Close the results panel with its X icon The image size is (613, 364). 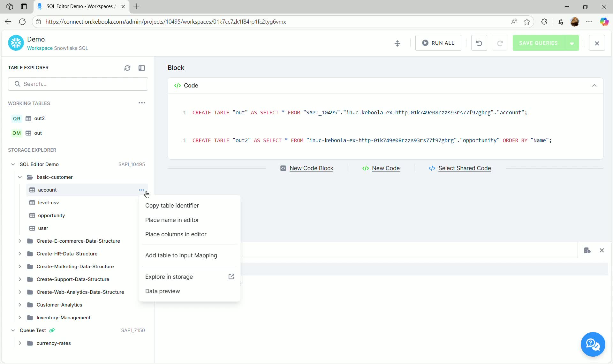tap(602, 250)
